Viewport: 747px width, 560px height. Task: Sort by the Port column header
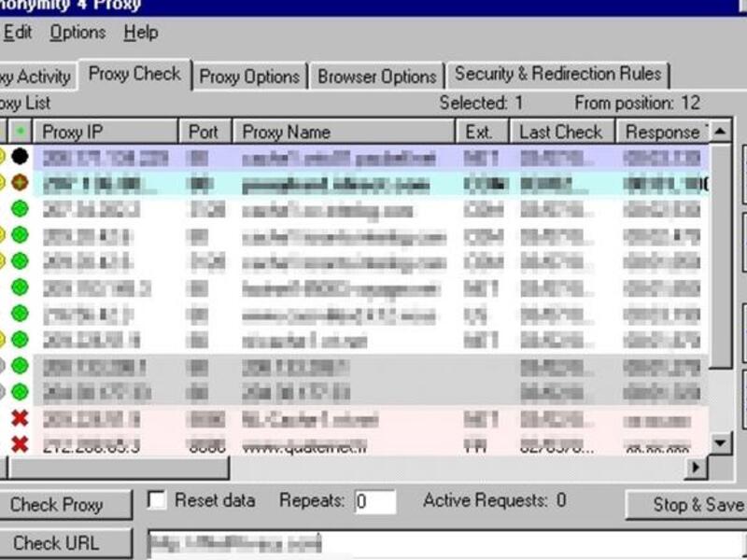click(x=205, y=132)
